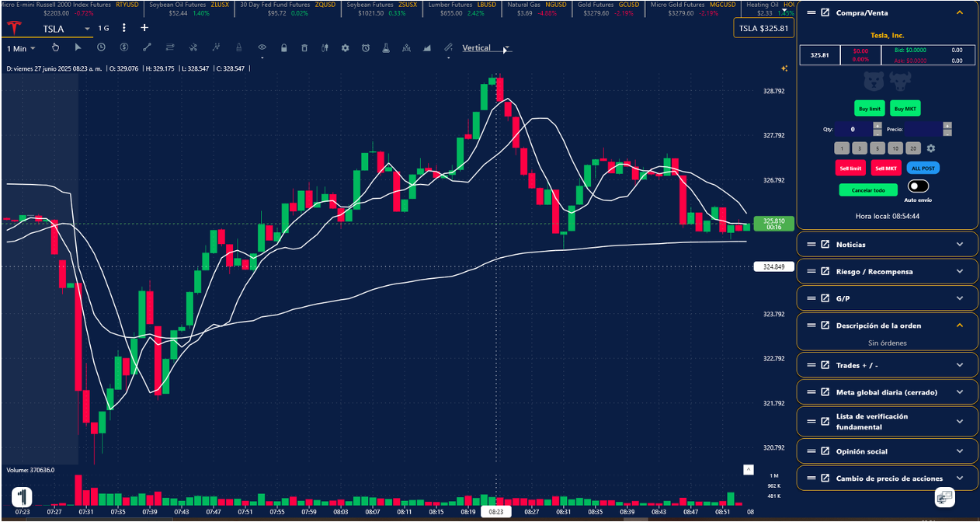The width and height of the screenshot is (980, 522).
Task: Click the dollar sign icon in toolbar
Action: (x=123, y=48)
